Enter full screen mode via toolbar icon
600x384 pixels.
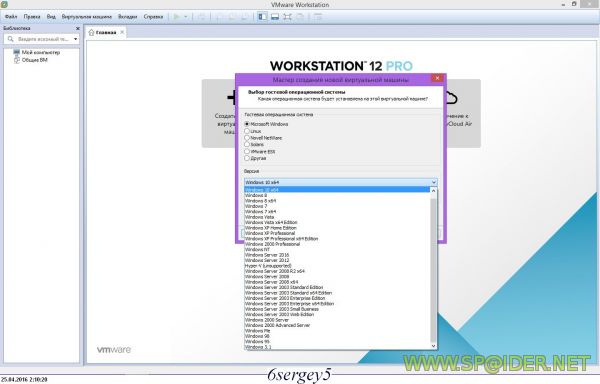tap(287, 17)
